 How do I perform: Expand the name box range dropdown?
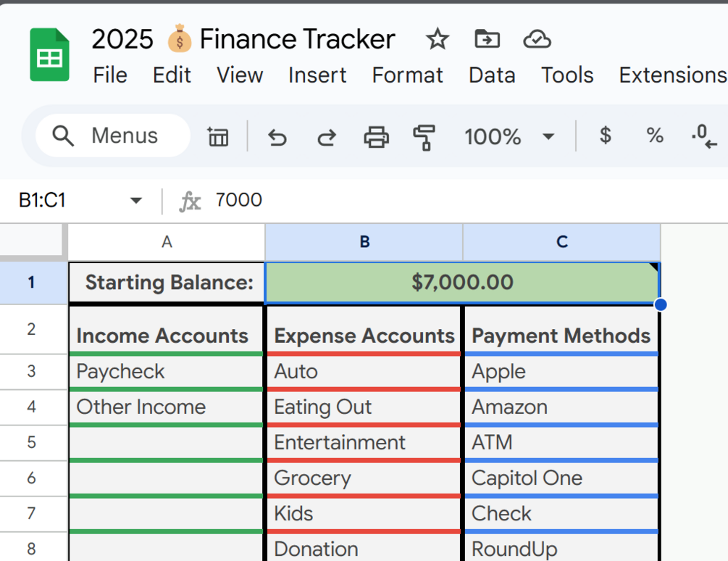pos(135,201)
